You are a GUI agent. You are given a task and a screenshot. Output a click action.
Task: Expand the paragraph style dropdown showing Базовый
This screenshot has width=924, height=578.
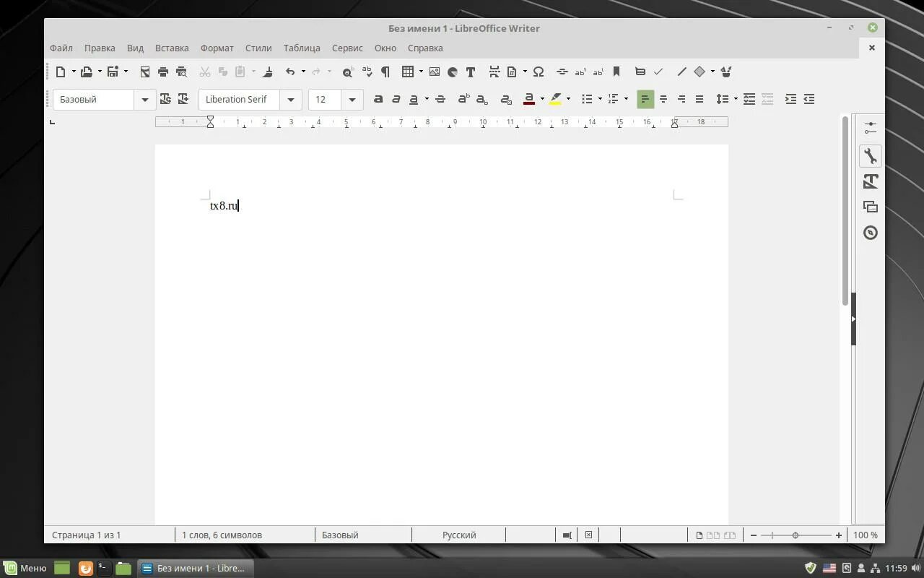click(x=145, y=100)
